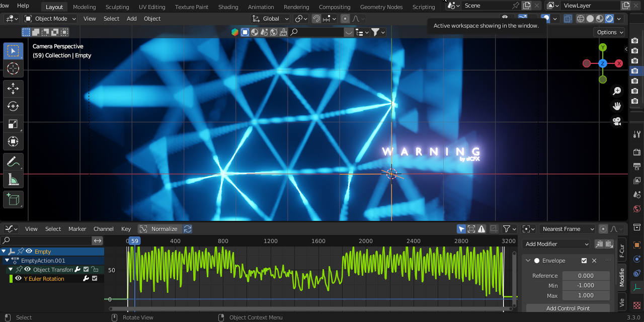Image resolution: width=644 pixels, height=322 pixels.
Task: Toggle the lock icon on Object Transforms channel
Action: tap(96, 269)
